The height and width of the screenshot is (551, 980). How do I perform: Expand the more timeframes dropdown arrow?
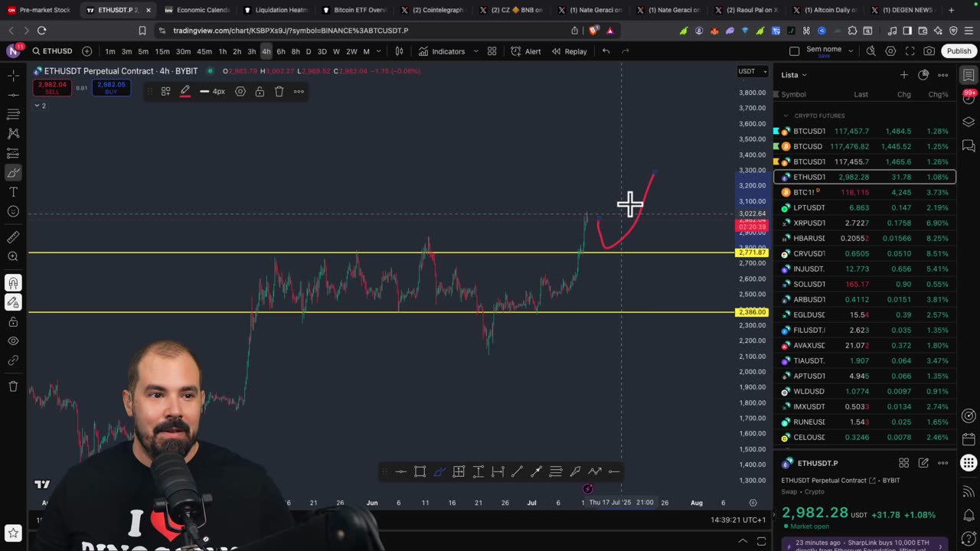[378, 51]
